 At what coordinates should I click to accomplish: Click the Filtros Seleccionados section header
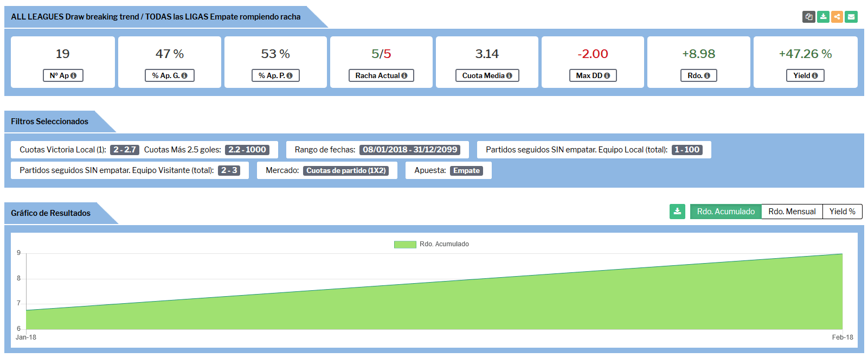point(49,122)
